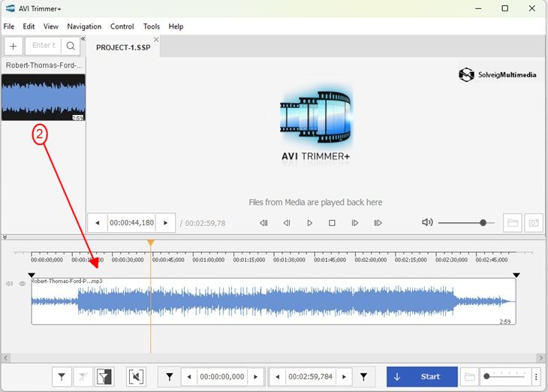Viewport: 548px width, 392px height.
Task: Open the output folder beside volume
Action: pyautogui.click(x=513, y=223)
